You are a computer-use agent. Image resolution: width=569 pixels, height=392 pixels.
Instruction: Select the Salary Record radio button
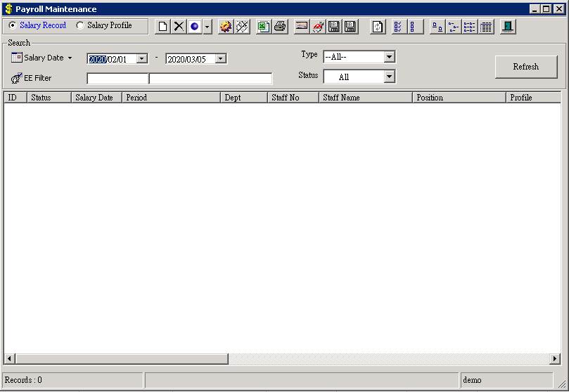12,25
